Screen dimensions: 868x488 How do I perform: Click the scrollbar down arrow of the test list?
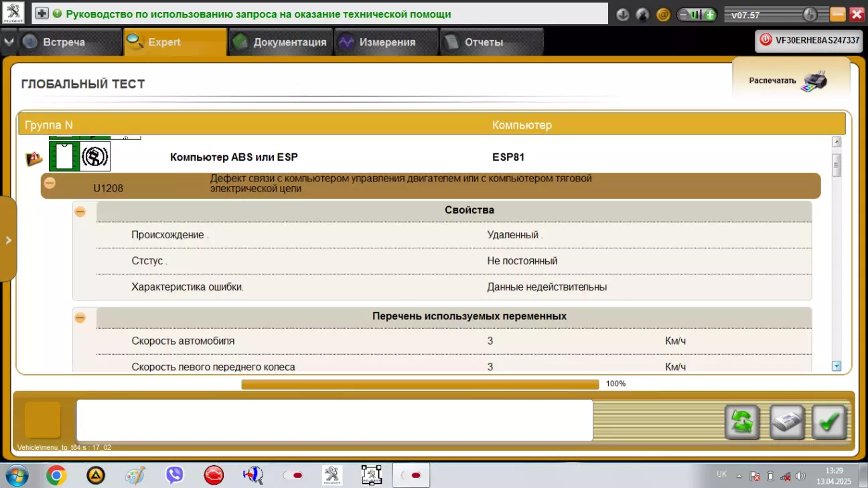(x=836, y=365)
